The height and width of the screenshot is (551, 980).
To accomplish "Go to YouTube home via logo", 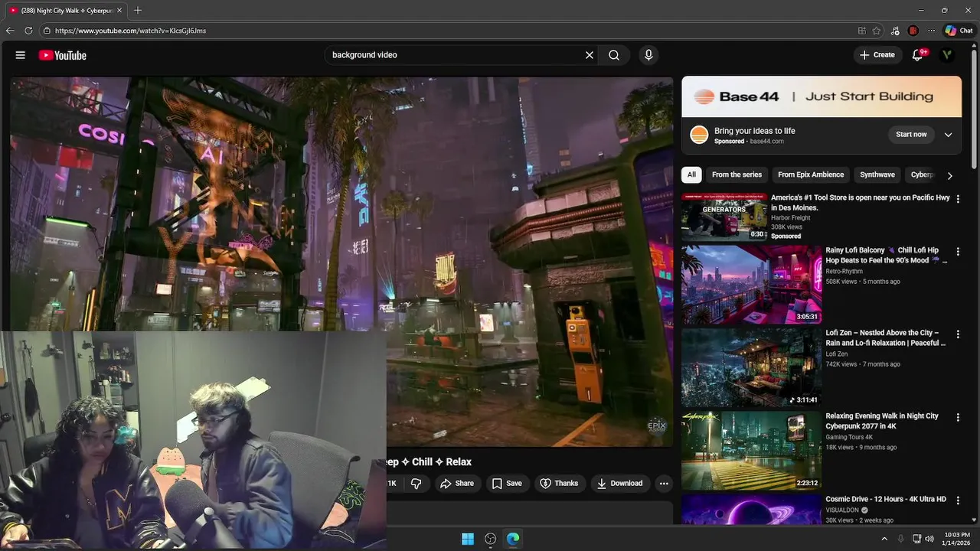I will (62, 55).
